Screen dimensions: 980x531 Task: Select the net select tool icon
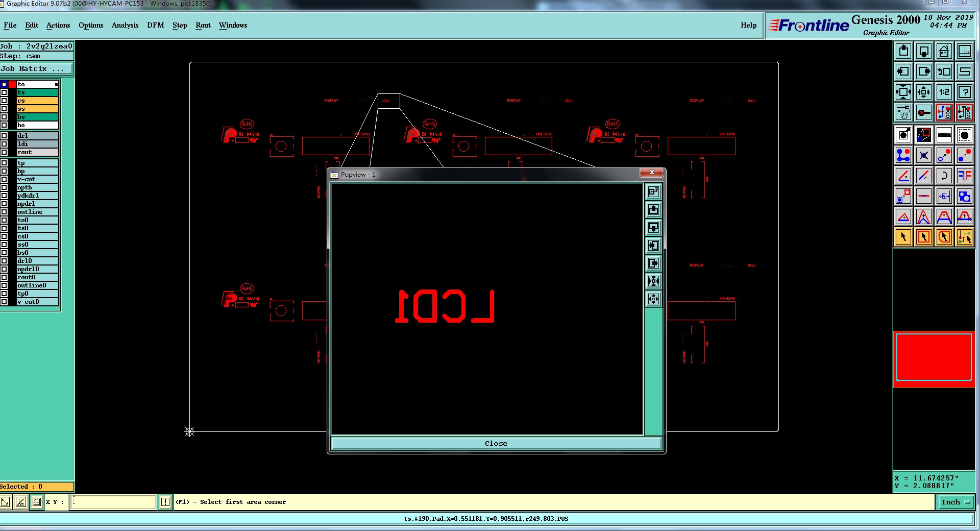(x=965, y=237)
